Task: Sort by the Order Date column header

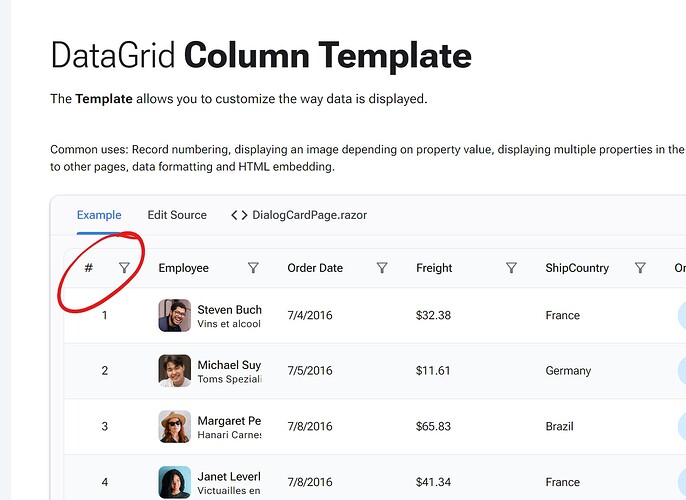Action: point(315,268)
